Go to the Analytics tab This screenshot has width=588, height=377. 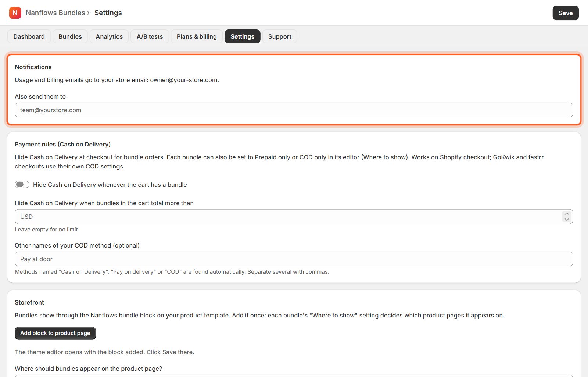109,36
